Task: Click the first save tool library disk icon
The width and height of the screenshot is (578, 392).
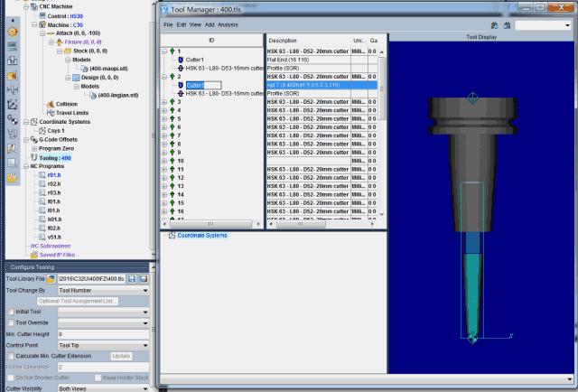Action: [131, 278]
